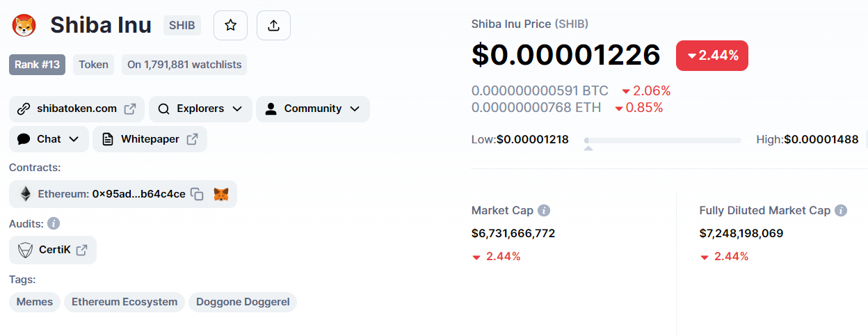Select the Ethereum Ecosystem tag
This screenshot has height=336, width=868.
pyautogui.click(x=124, y=302)
